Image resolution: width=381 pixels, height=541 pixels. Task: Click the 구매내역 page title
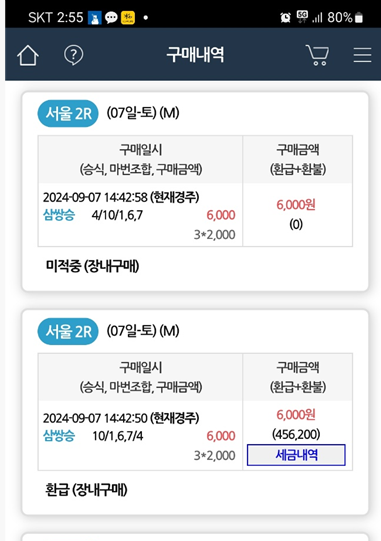coord(195,55)
